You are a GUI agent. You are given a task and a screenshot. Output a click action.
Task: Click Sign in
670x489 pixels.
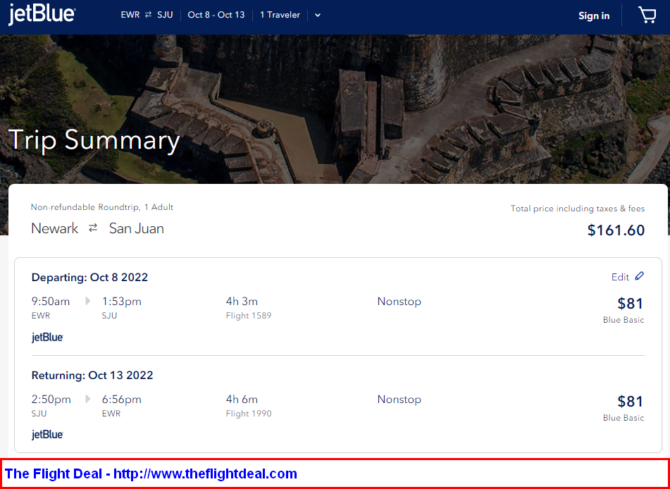(x=594, y=16)
